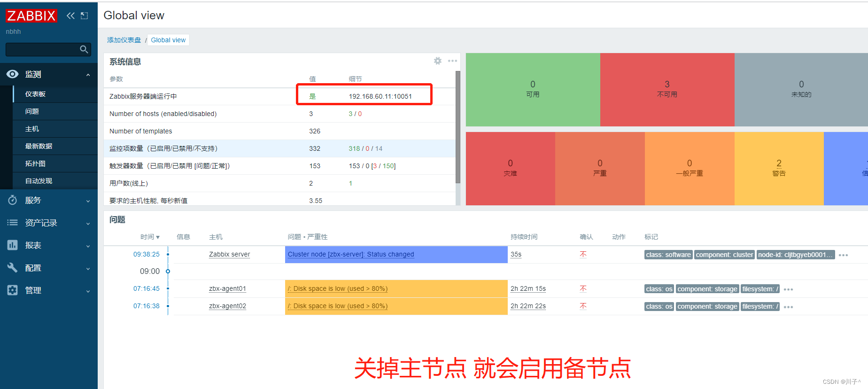
Task: Click 'component: storage' tag on zbx-agent01 row
Action: point(707,289)
